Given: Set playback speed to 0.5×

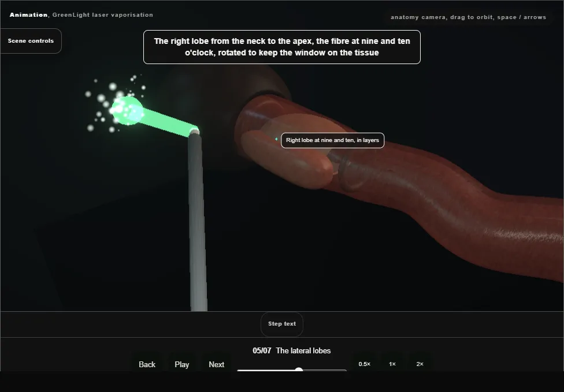Looking at the screenshot, I should [x=365, y=364].
